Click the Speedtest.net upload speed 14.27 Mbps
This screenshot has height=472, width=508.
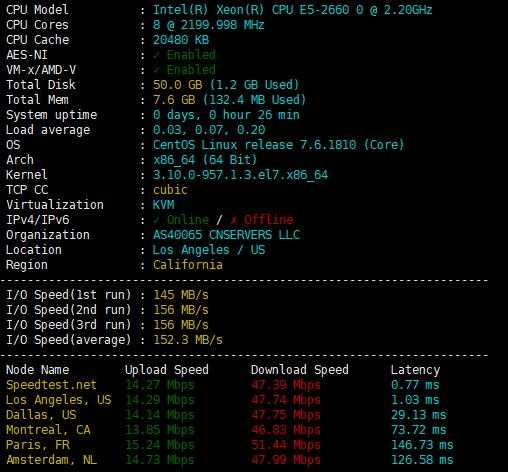coord(160,385)
